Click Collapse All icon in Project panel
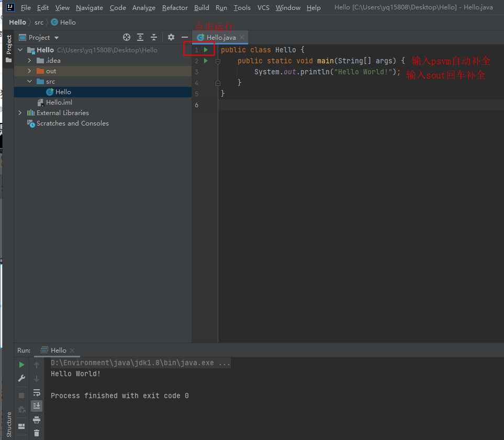 point(154,37)
